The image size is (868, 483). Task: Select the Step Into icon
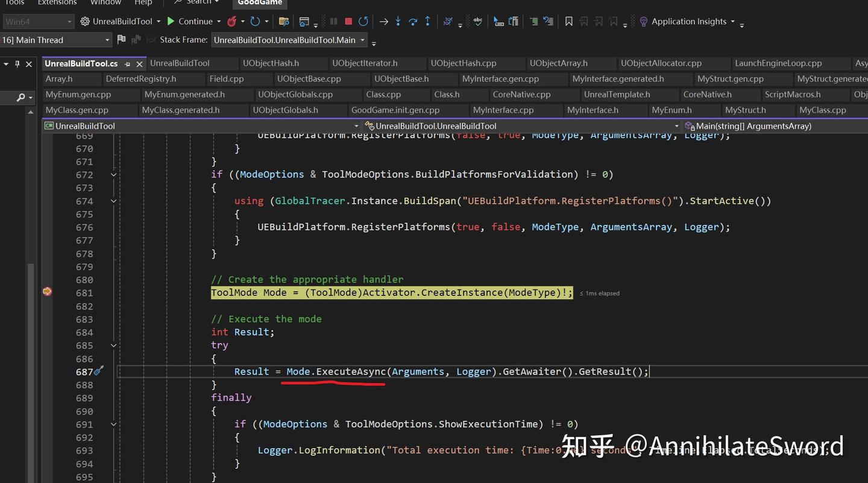click(398, 21)
